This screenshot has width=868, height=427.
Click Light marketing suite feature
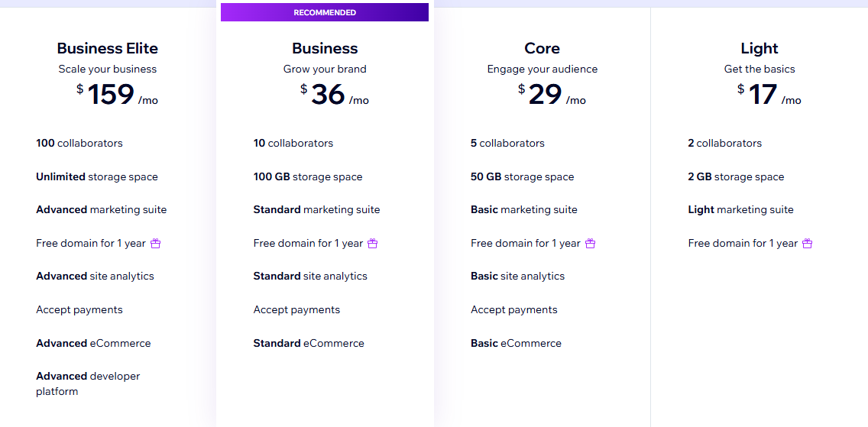pos(740,209)
